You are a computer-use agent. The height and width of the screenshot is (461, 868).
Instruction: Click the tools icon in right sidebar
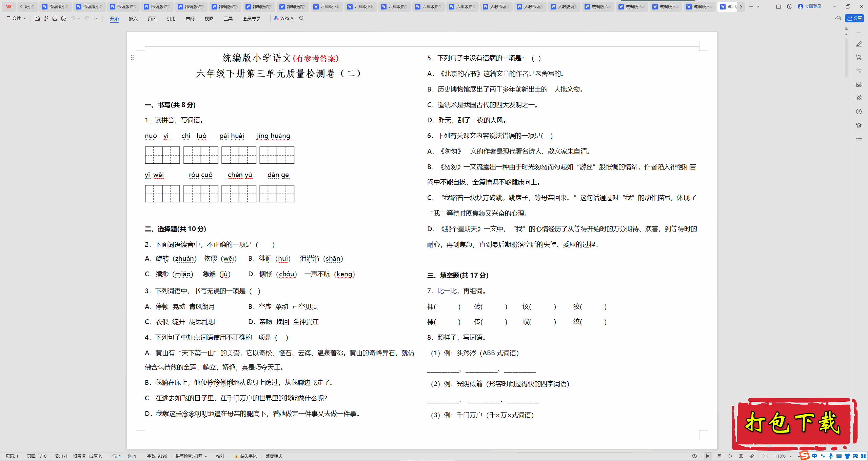[x=859, y=98]
